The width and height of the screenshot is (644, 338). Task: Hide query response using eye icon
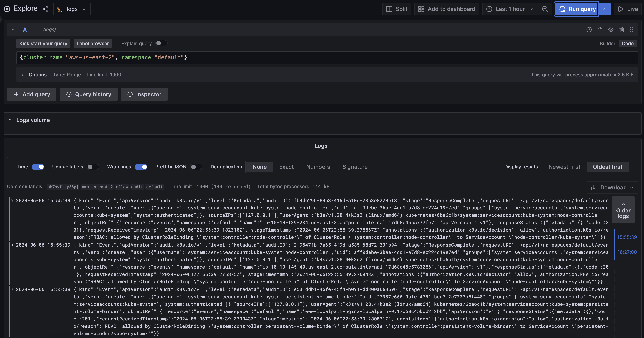coord(611,30)
